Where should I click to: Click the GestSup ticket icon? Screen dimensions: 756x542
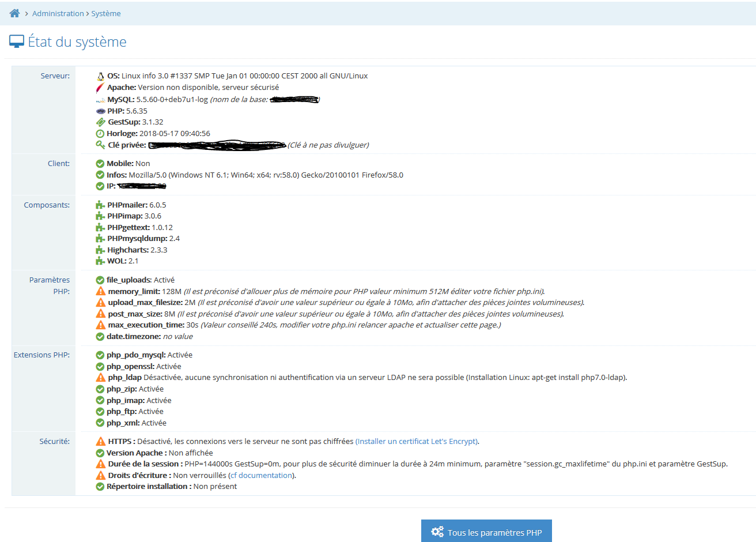pos(100,122)
